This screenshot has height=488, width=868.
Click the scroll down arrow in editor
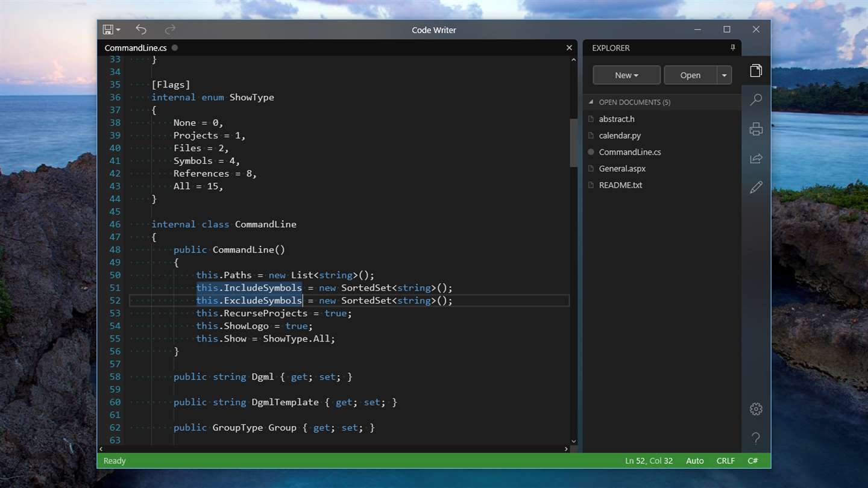pos(573,441)
